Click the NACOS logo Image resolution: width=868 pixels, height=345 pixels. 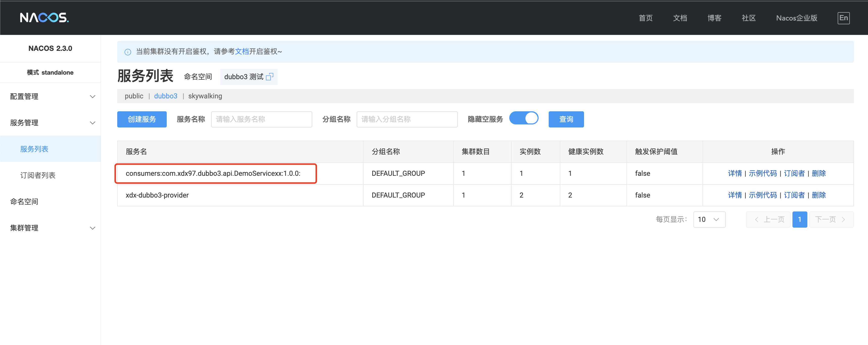coord(44,17)
